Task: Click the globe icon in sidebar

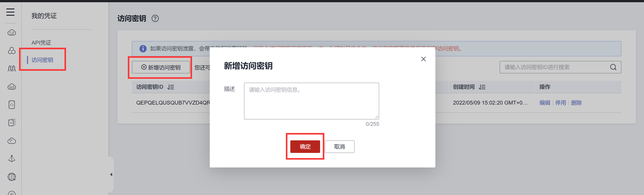Action: point(11,177)
